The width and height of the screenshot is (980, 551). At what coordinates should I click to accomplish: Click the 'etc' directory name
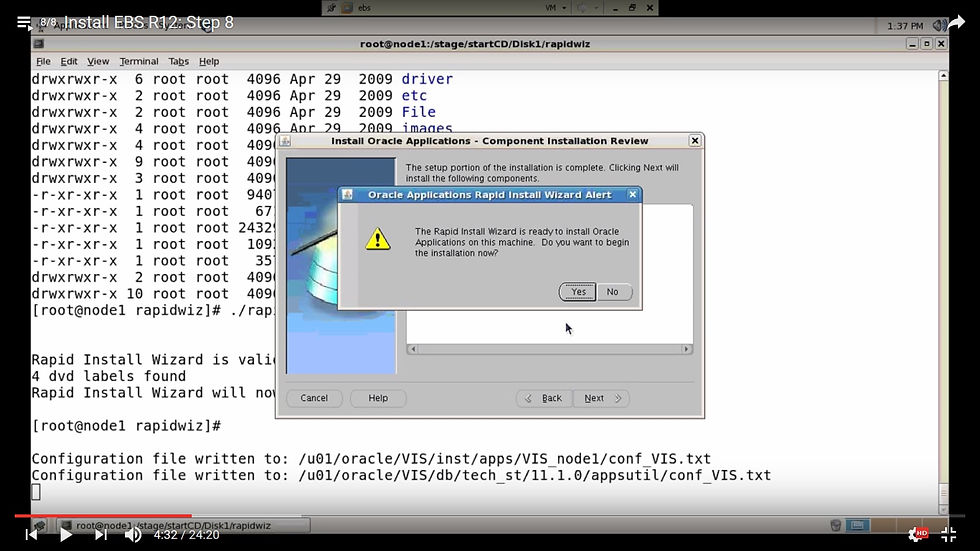tap(414, 96)
